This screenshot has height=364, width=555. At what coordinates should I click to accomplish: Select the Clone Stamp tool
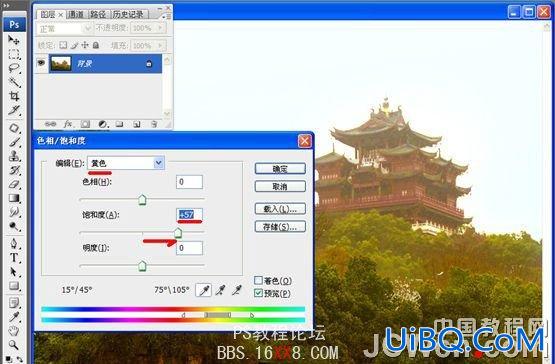click(x=14, y=156)
